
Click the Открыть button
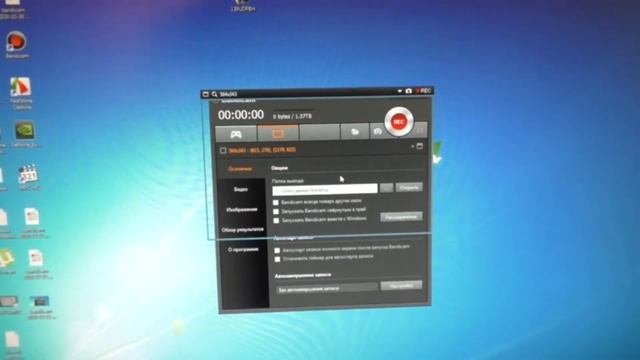(409, 187)
